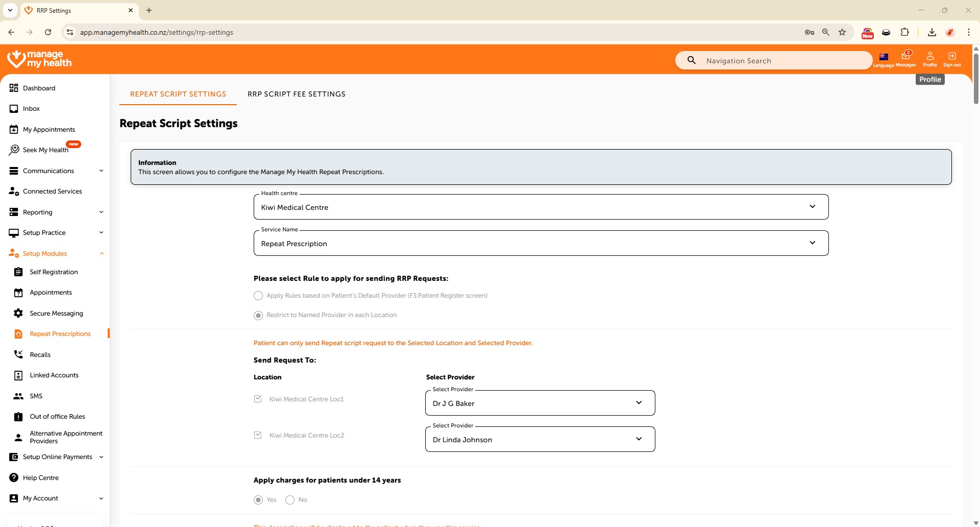Viewport: 980px width, 527px height.
Task: Open the Health centre dropdown
Action: 541,207
